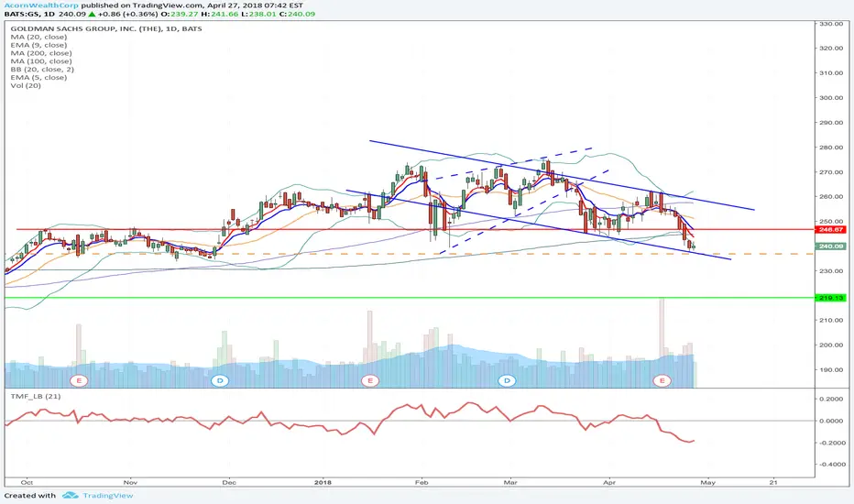
Task: Click the TradingView cloud logo icon
Action: coord(71,495)
